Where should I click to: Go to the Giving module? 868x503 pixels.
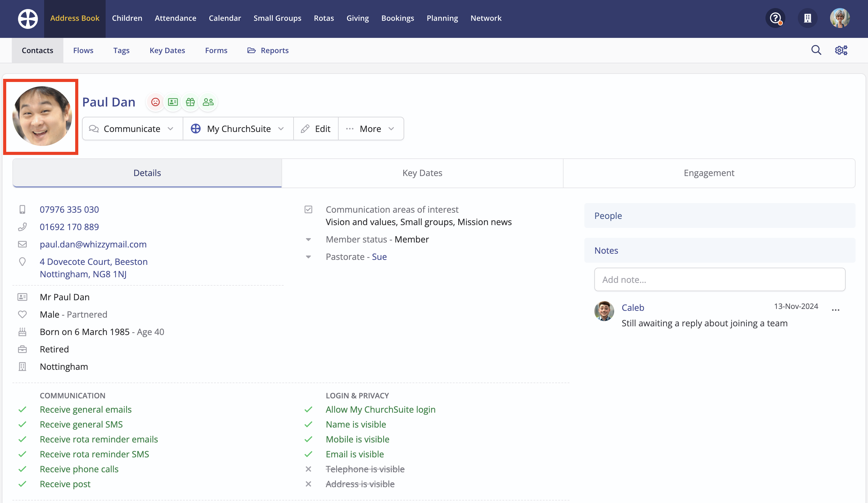[x=358, y=18]
